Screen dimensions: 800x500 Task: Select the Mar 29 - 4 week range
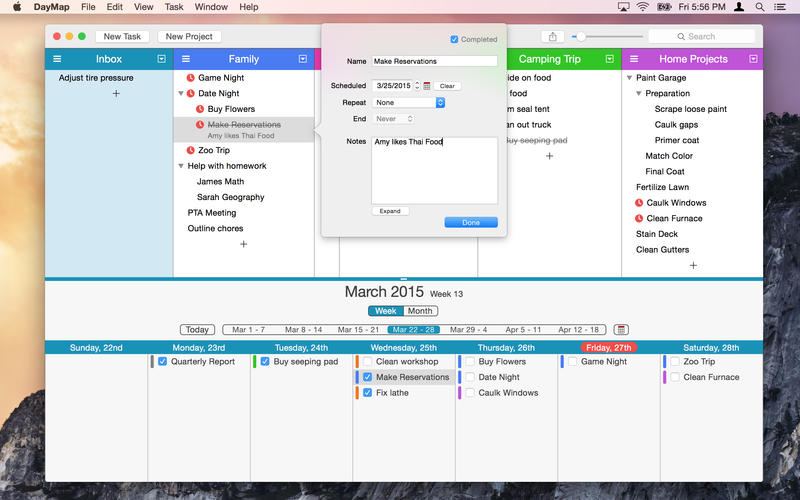click(x=468, y=330)
